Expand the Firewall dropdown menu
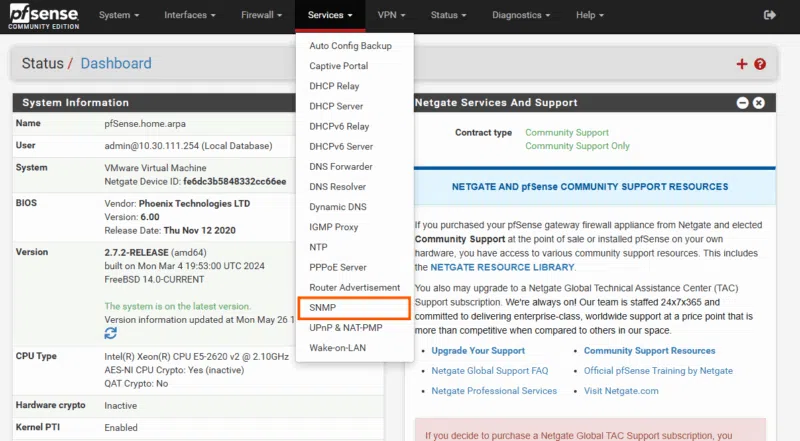The image size is (800, 441). tap(263, 15)
